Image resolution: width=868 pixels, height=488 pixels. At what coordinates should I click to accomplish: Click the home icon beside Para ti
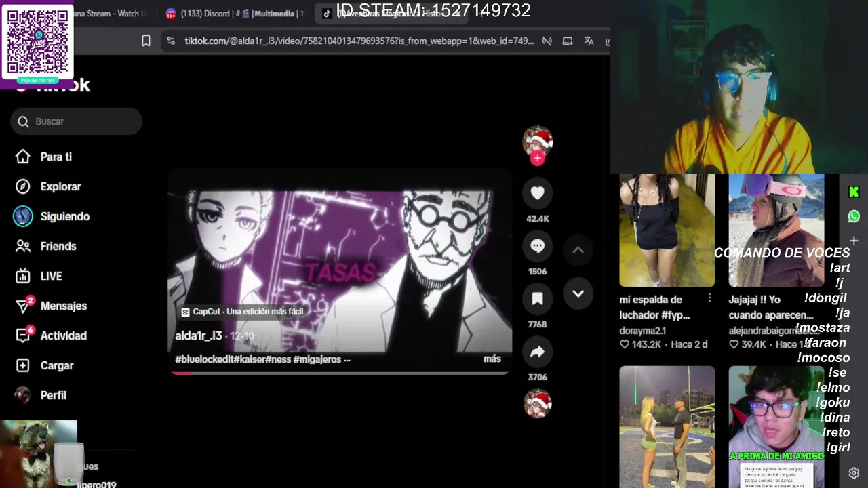(x=23, y=157)
